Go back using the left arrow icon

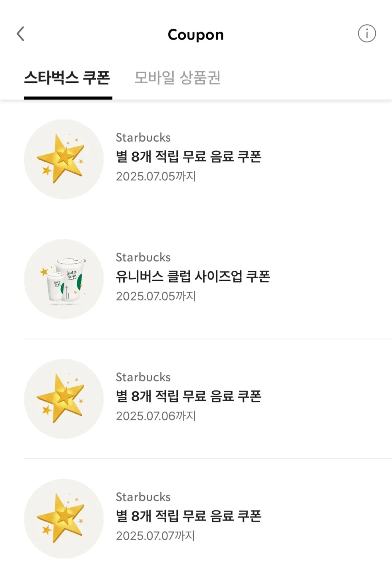(20, 34)
